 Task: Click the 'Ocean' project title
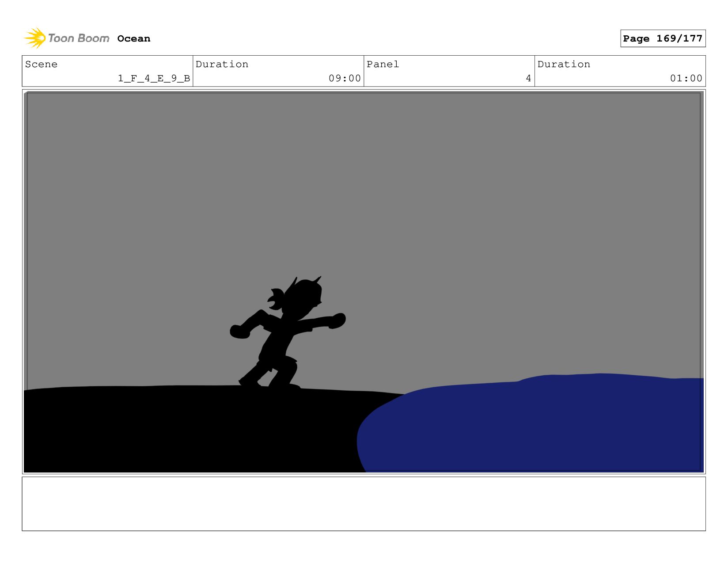coord(134,38)
